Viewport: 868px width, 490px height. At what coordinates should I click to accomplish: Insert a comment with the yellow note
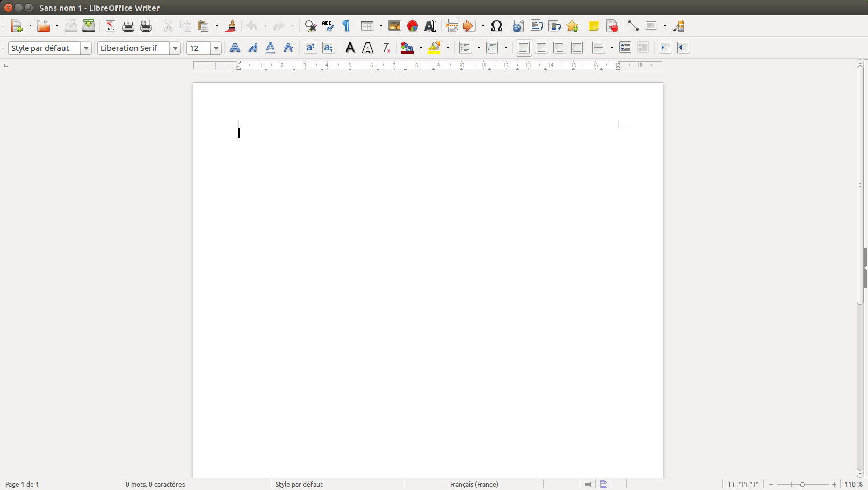pyautogui.click(x=594, y=26)
